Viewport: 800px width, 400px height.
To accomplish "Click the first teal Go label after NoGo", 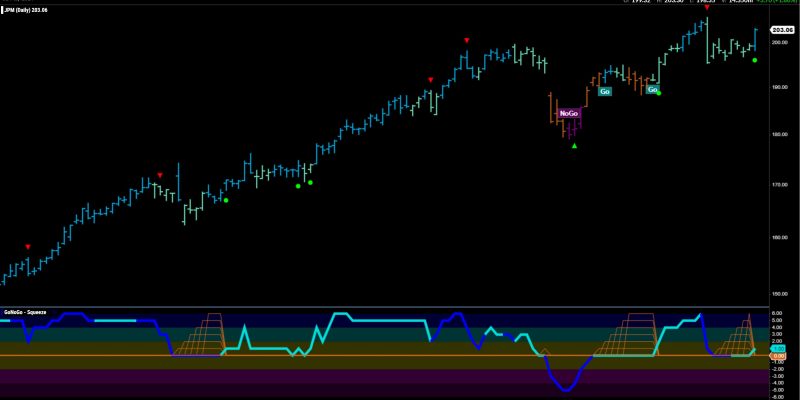I will pos(605,92).
